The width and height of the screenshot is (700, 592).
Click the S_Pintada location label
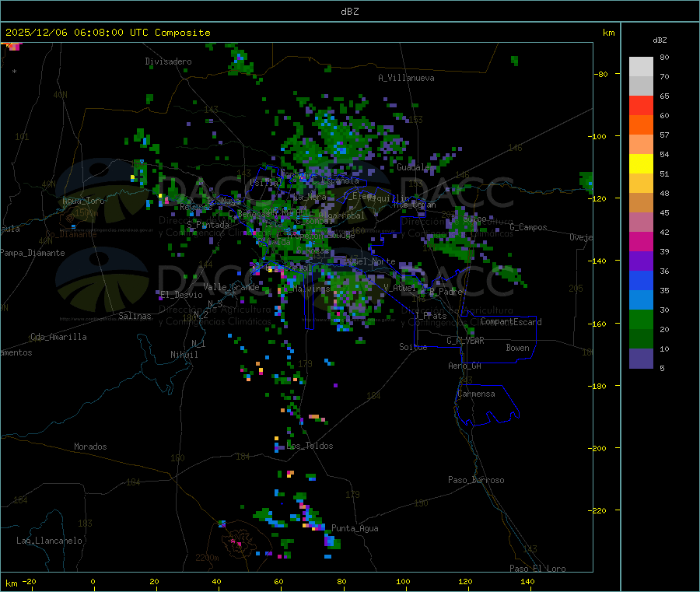[x=208, y=225]
